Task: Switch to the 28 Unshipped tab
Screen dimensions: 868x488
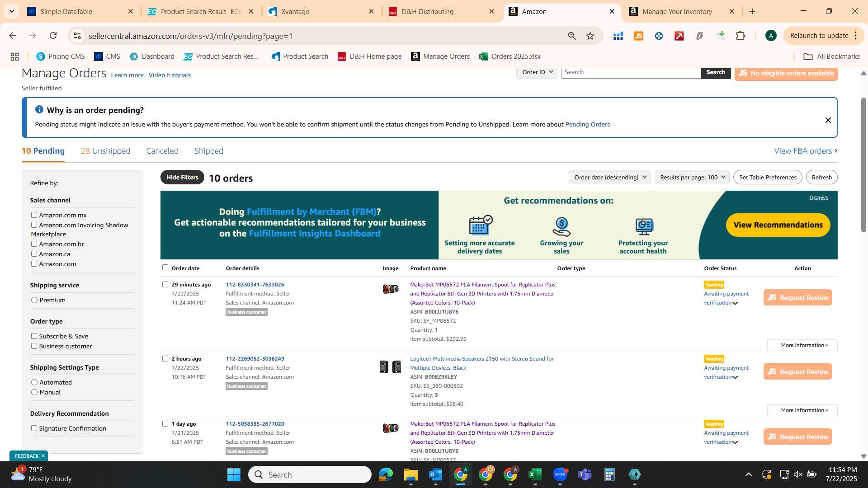Action: tap(105, 151)
